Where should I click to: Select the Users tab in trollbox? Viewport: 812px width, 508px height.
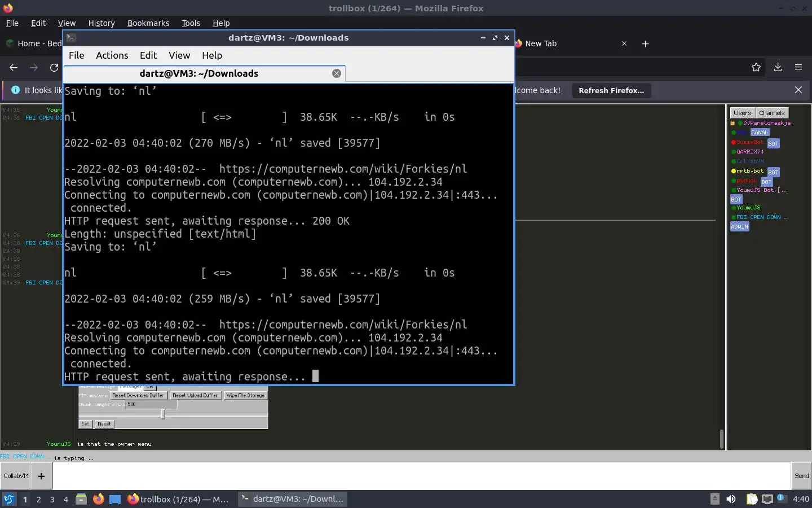742,113
